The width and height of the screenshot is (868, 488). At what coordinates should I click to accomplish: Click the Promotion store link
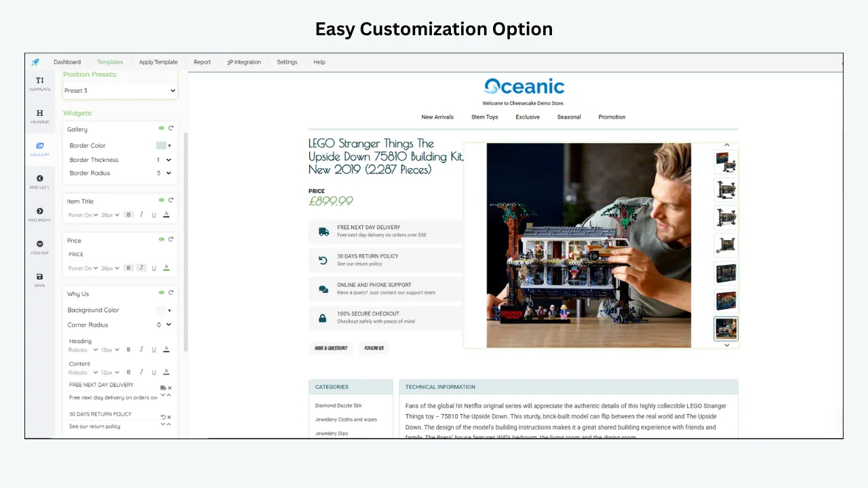(x=612, y=117)
